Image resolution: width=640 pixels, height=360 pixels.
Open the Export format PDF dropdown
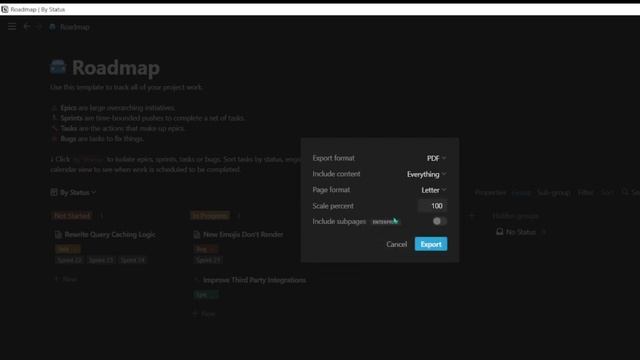click(436, 158)
